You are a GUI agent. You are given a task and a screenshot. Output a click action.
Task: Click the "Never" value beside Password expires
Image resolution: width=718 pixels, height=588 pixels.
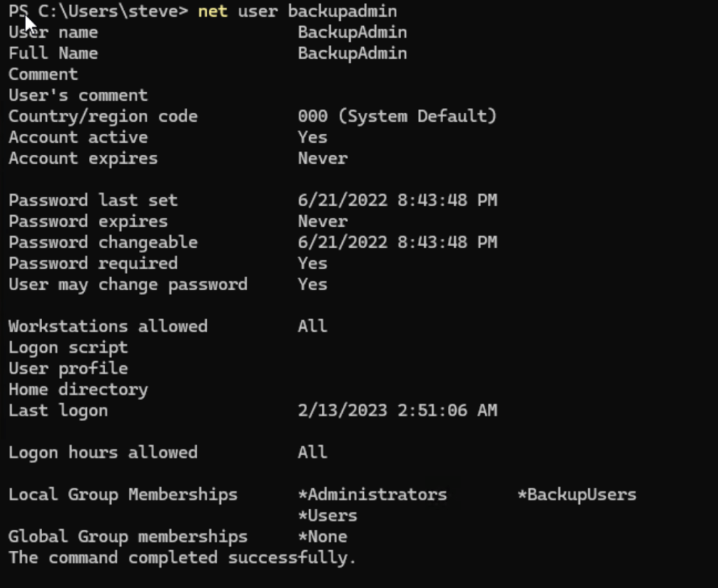point(323,221)
